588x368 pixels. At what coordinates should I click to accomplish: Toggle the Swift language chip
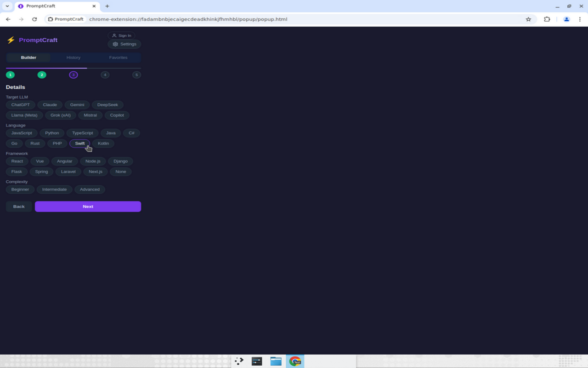click(x=80, y=144)
